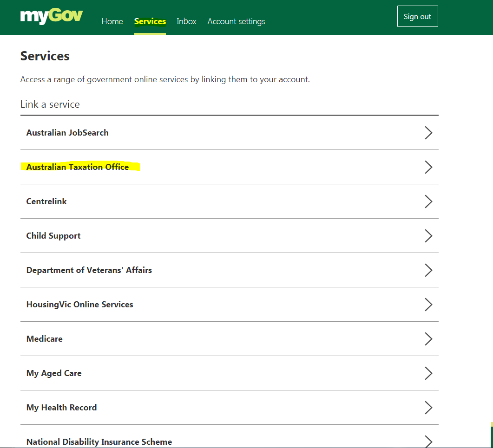Click the Sign out button

pos(418,16)
